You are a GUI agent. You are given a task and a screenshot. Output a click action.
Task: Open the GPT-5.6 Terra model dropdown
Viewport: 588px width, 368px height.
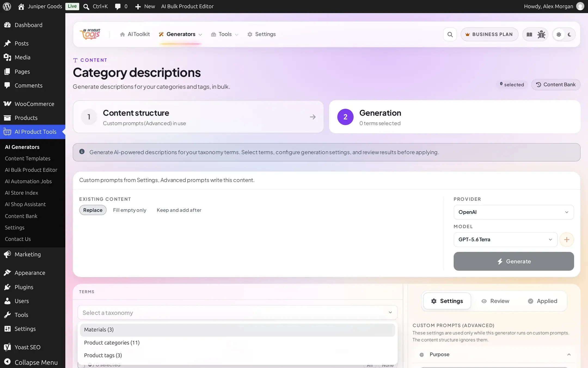pyautogui.click(x=506, y=240)
